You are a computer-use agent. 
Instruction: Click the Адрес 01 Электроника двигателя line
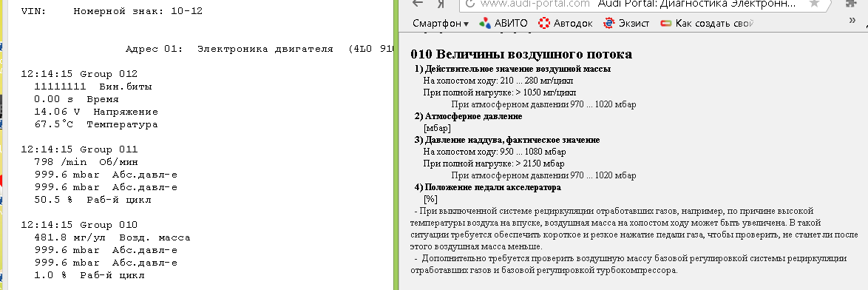[x=259, y=49]
